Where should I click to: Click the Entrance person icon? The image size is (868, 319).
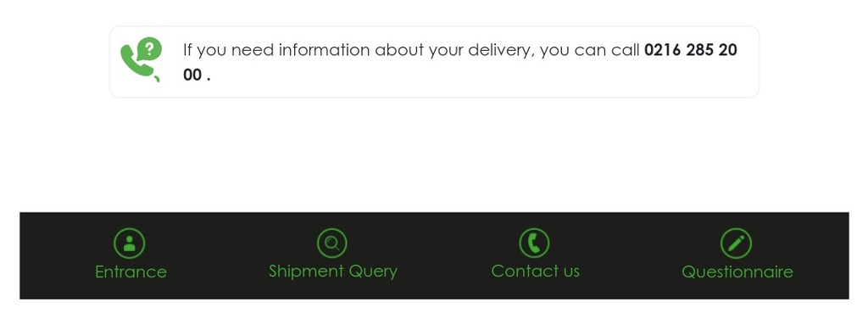[129, 243]
